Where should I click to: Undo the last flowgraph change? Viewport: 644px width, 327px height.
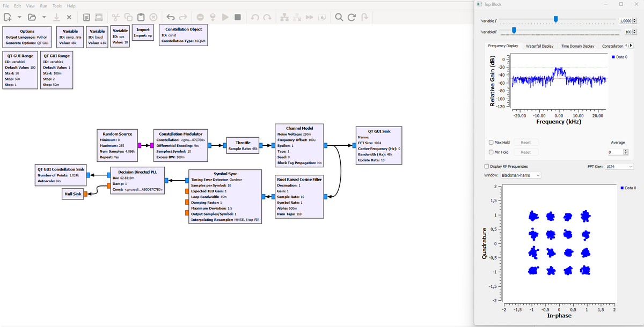pos(171,17)
